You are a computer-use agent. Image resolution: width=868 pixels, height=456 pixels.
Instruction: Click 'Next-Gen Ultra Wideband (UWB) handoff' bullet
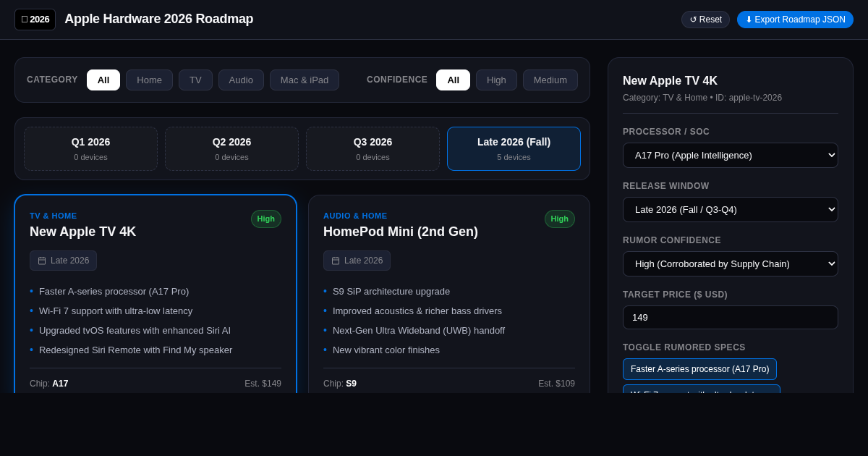coord(419,330)
